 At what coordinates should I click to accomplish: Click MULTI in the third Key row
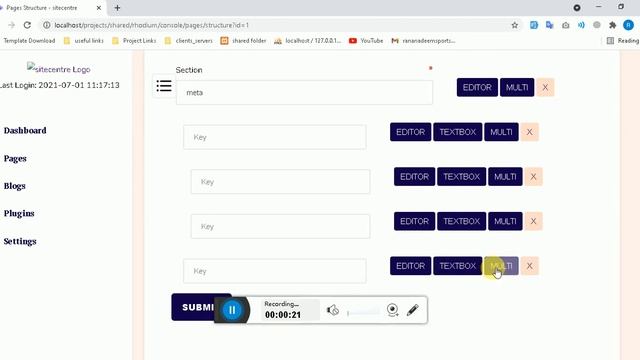pyautogui.click(x=505, y=221)
